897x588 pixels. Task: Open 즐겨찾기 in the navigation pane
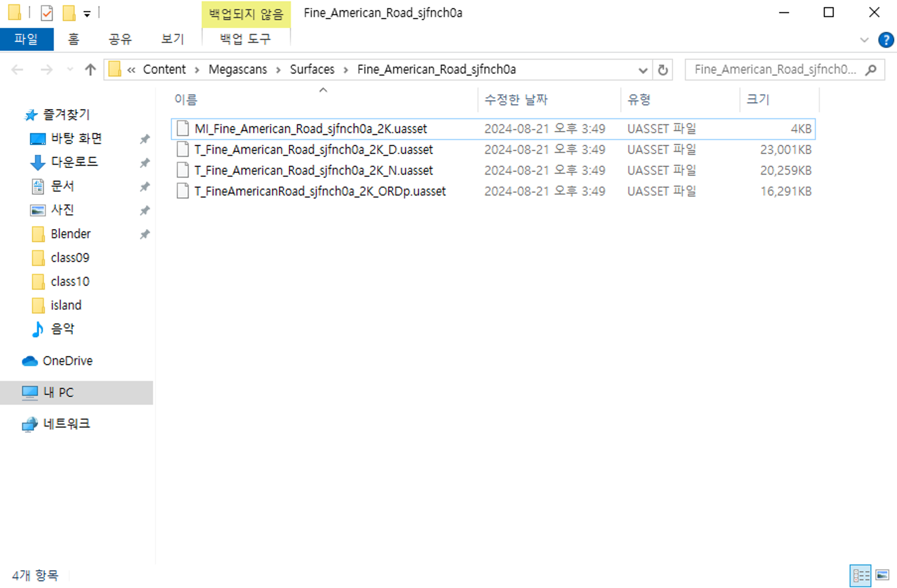(x=57, y=115)
